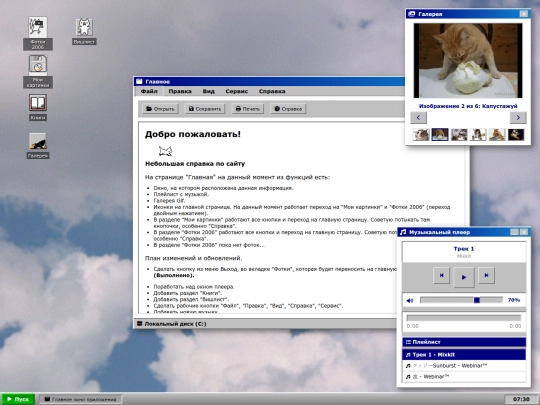Screen dimensions: 540x405
Task: Open the Пуск start button
Action: [18, 399]
